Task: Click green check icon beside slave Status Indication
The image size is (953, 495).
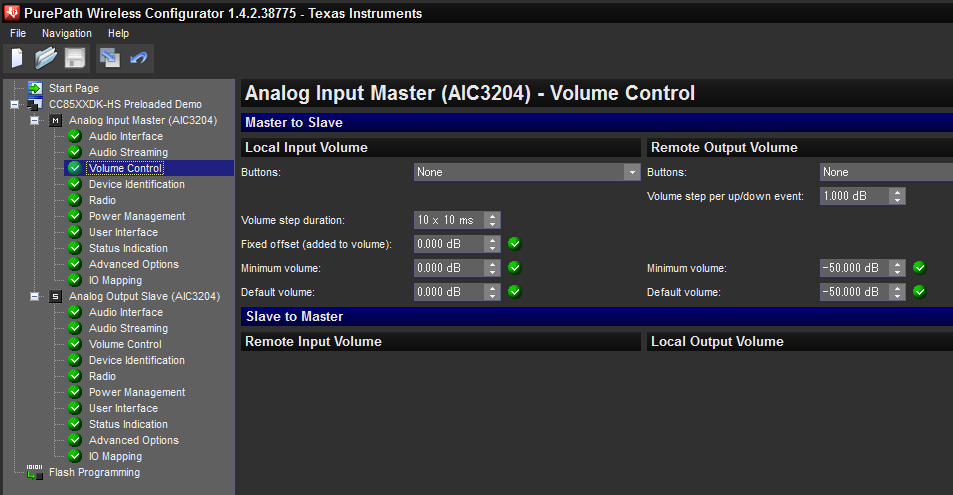Action: 75,424
